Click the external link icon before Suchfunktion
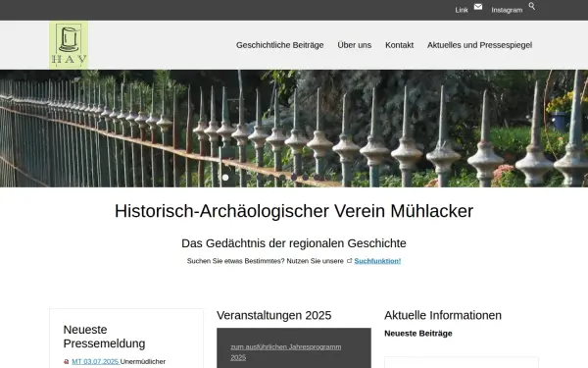The width and height of the screenshot is (588, 368). [349, 261]
